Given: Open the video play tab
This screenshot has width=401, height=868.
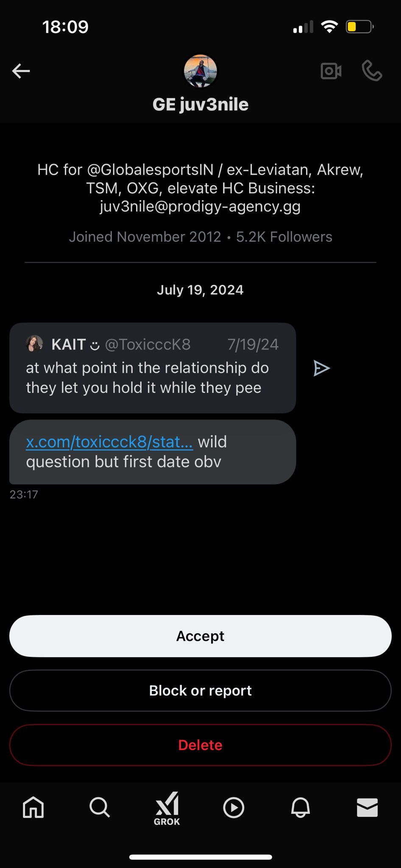Looking at the screenshot, I should tap(234, 807).
